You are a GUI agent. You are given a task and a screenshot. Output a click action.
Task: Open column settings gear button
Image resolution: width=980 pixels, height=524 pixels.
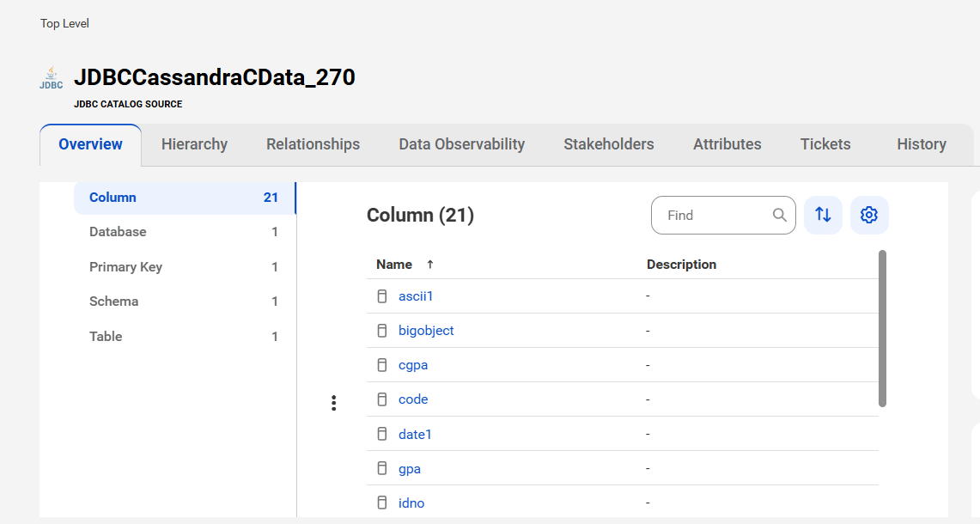[868, 215]
